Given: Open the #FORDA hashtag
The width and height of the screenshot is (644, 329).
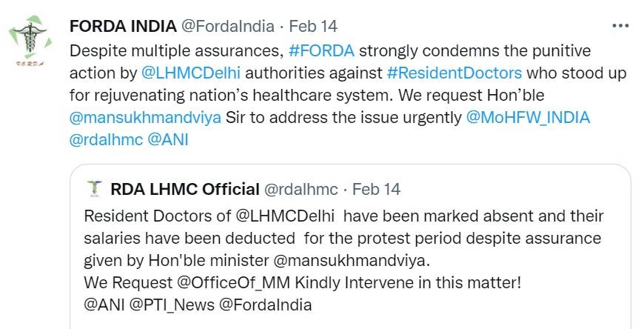Looking at the screenshot, I should tap(321, 52).
